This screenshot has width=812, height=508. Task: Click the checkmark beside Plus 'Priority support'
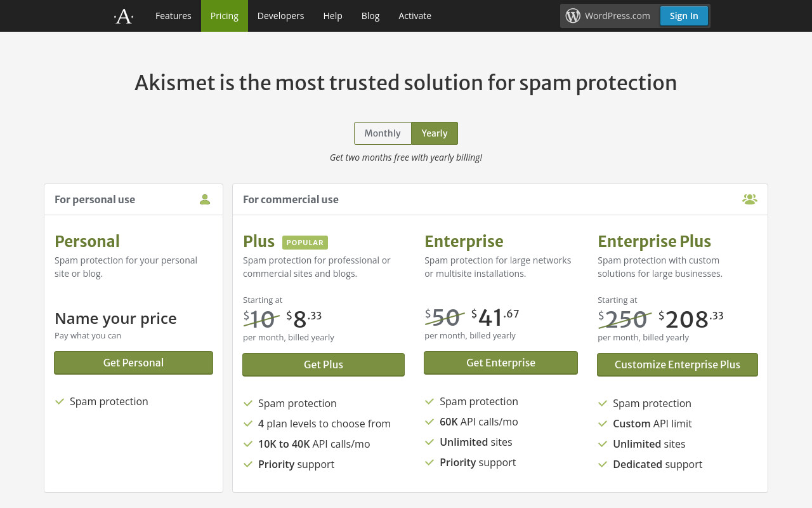[248, 464]
